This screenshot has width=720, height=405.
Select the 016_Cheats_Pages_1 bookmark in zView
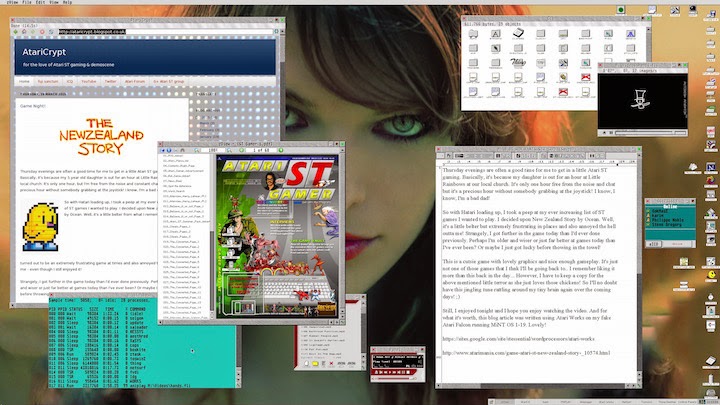click(x=176, y=226)
